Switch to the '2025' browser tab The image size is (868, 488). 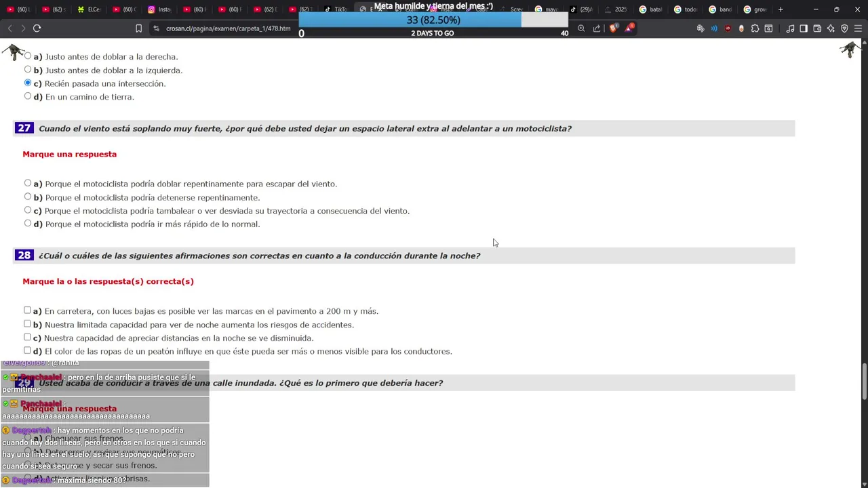pyautogui.click(x=616, y=9)
